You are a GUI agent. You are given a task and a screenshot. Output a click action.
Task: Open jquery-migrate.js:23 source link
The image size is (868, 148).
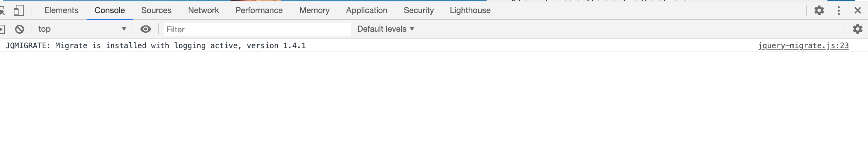pyautogui.click(x=804, y=46)
